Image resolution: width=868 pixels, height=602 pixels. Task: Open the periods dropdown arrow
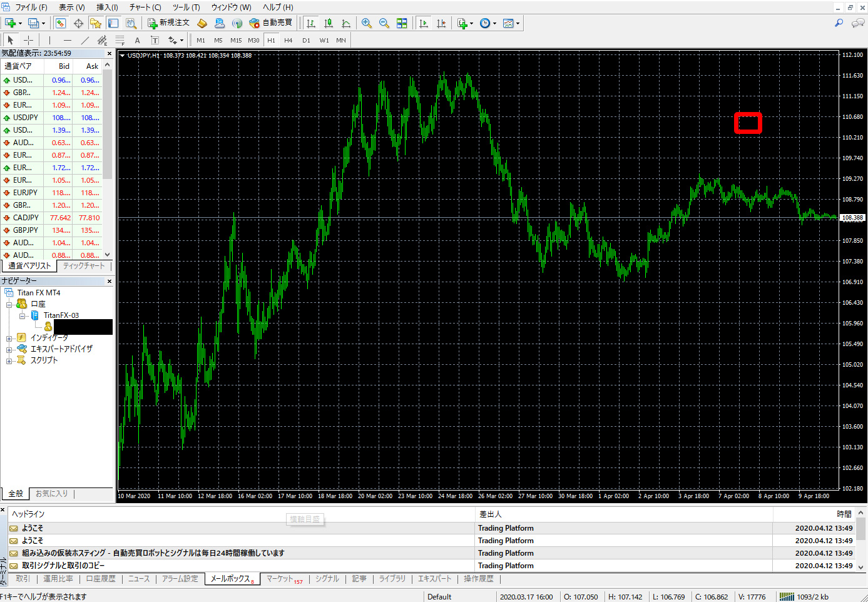tap(494, 23)
